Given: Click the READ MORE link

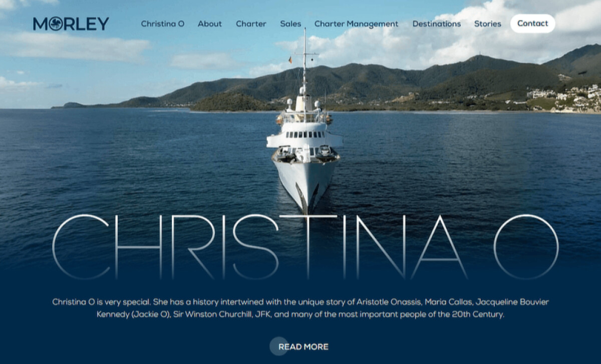Looking at the screenshot, I should point(304,346).
